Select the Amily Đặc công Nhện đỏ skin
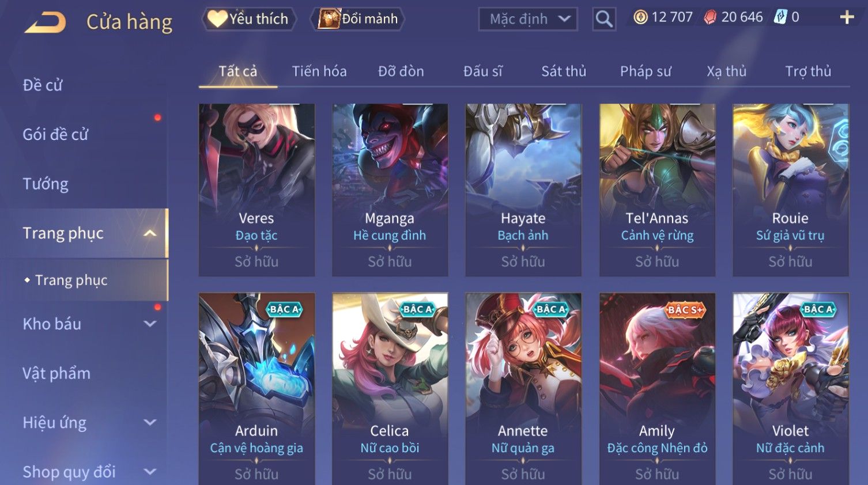 tap(657, 389)
